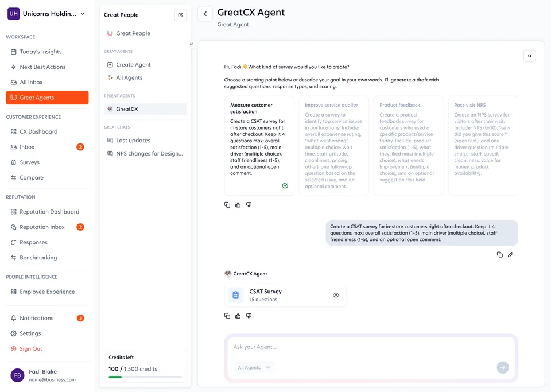Copy the CSAT Survey response
This screenshot has height=392, width=551.
227,316
